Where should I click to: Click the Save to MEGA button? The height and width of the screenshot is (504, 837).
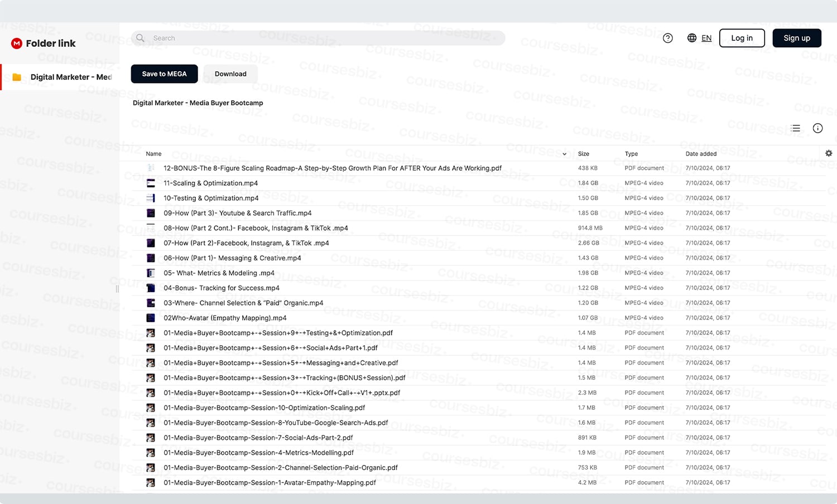click(164, 74)
